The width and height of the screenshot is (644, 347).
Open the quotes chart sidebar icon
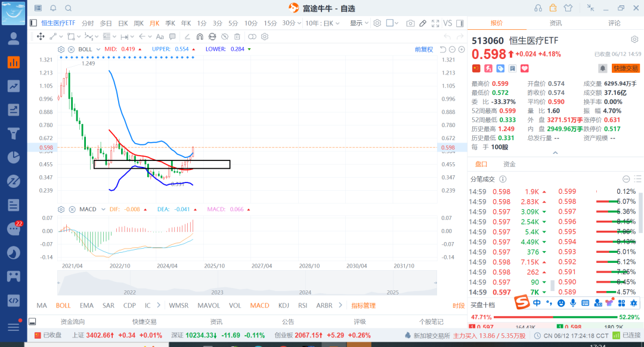pos(14,62)
